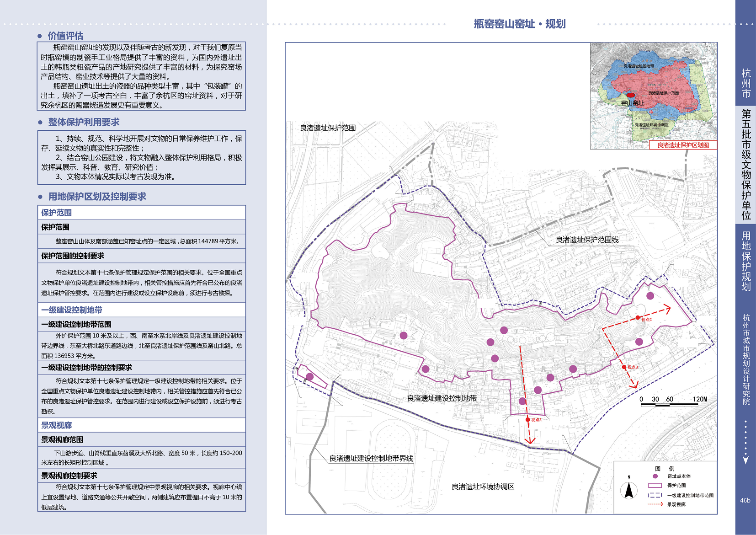Select the 价值评估 heading

65,36
